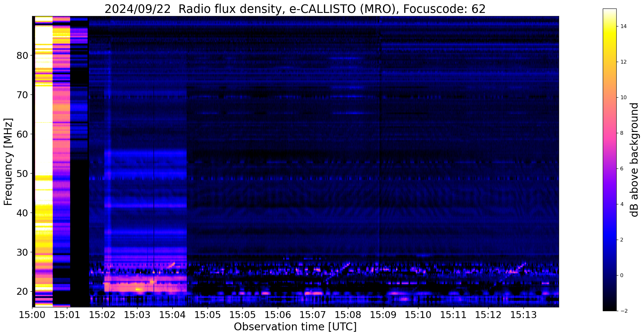Click the 70 MHz frequency tick label

point(22,95)
